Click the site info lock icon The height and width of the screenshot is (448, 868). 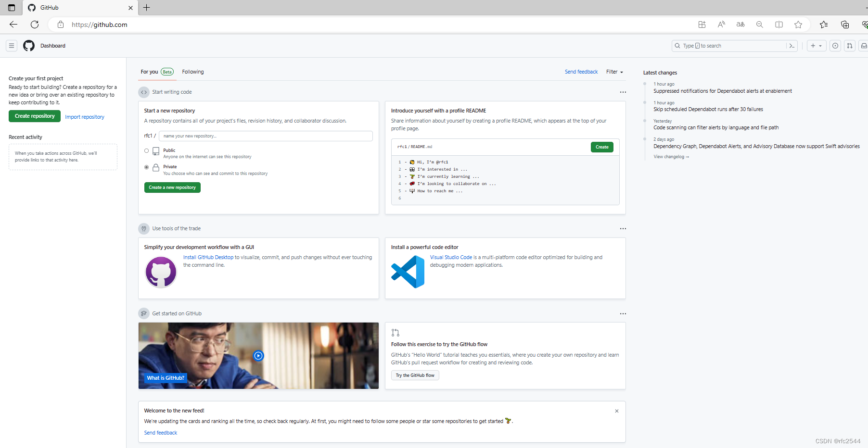coord(61,25)
